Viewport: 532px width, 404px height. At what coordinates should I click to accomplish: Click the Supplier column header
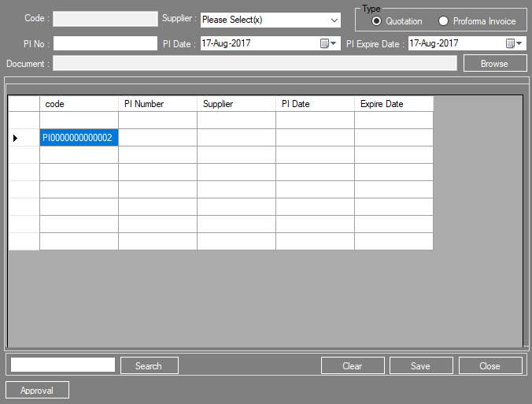point(236,104)
